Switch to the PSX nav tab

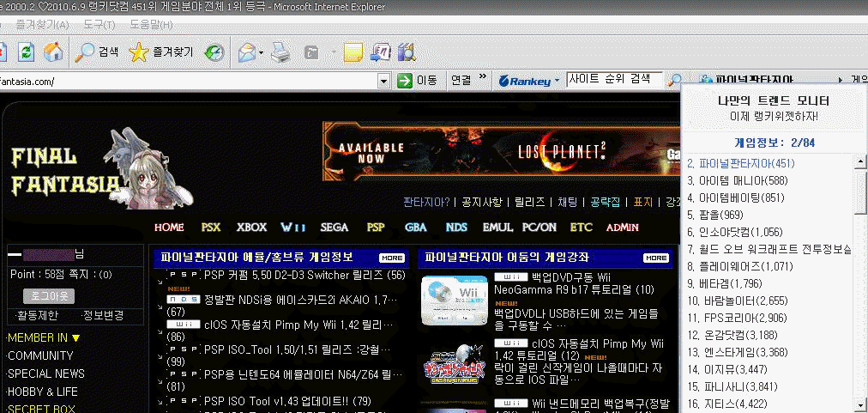point(211,228)
